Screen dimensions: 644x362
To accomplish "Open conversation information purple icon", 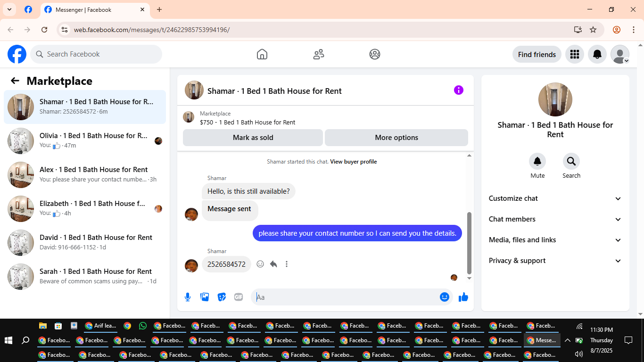I will (x=459, y=90).
